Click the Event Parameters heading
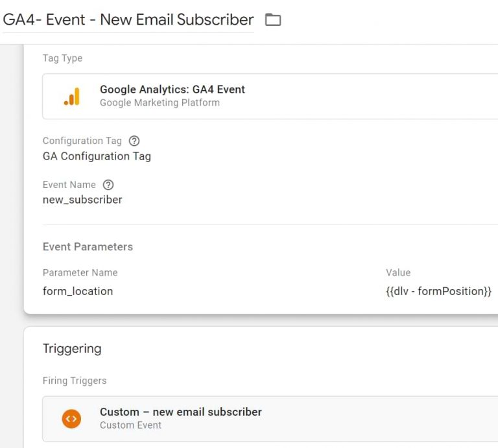 click(x=88, y=247)
